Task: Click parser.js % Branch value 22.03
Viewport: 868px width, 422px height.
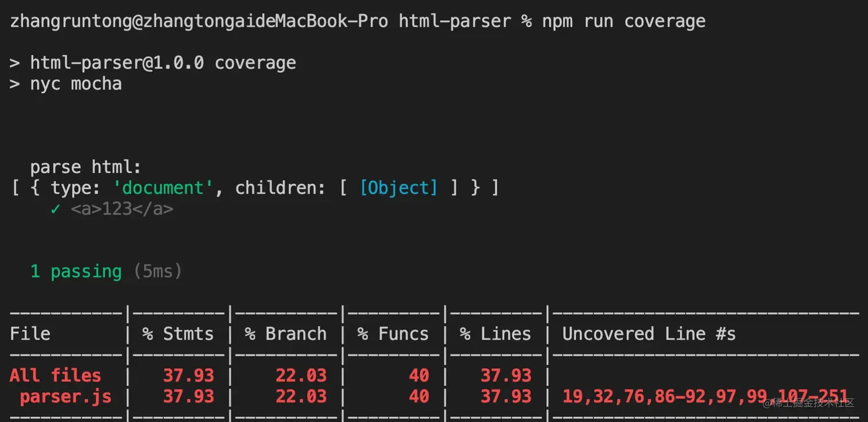Action: pos(301,396)
